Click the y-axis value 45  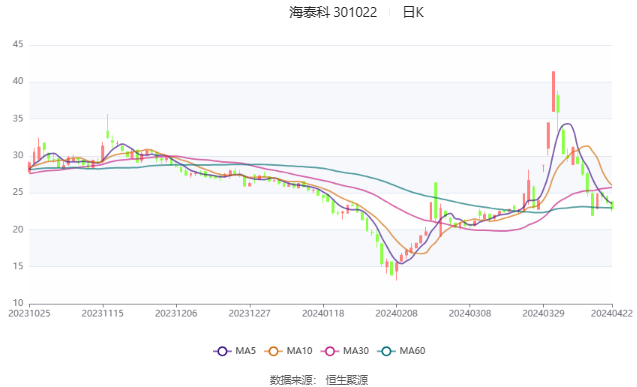coord(18,44)
